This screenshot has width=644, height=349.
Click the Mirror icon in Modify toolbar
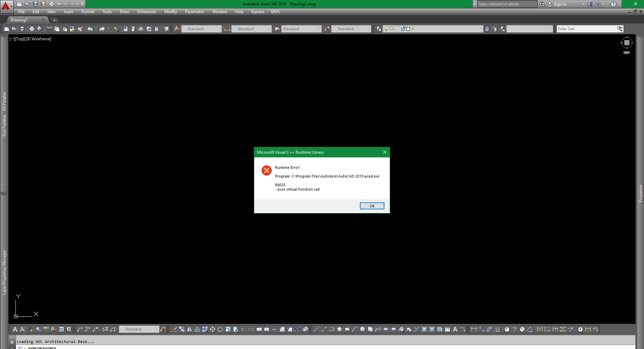coord(190,329)
